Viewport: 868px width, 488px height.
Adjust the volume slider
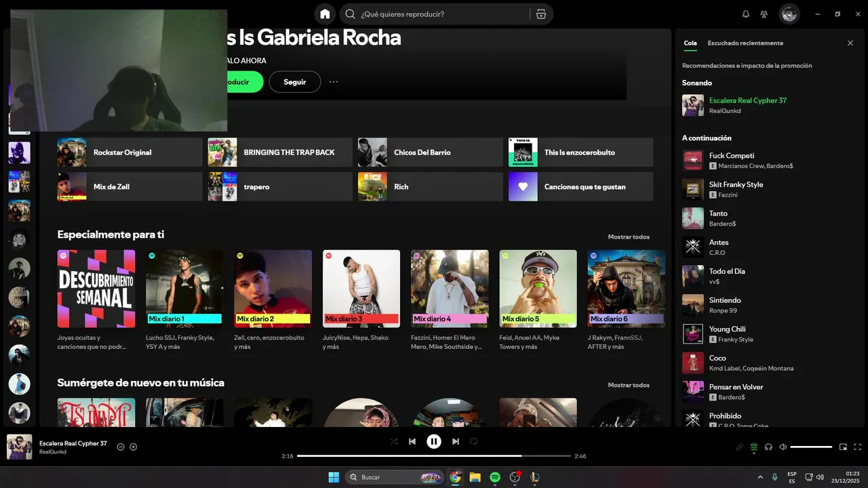coord(811,447)
